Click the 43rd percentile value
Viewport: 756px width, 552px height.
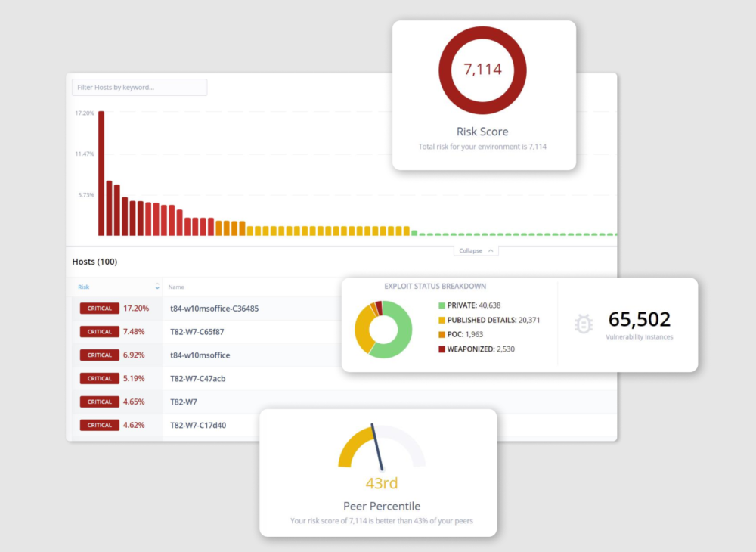click(x=381, y=483)
